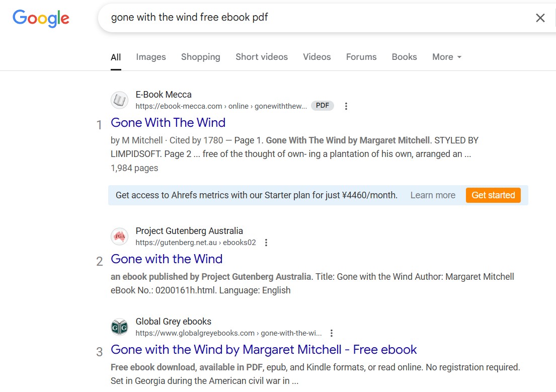This screenshot has height=392, width=556.
Task: Open the Gone With The Wind E-Book Mecca result
Action: (168, 123)
